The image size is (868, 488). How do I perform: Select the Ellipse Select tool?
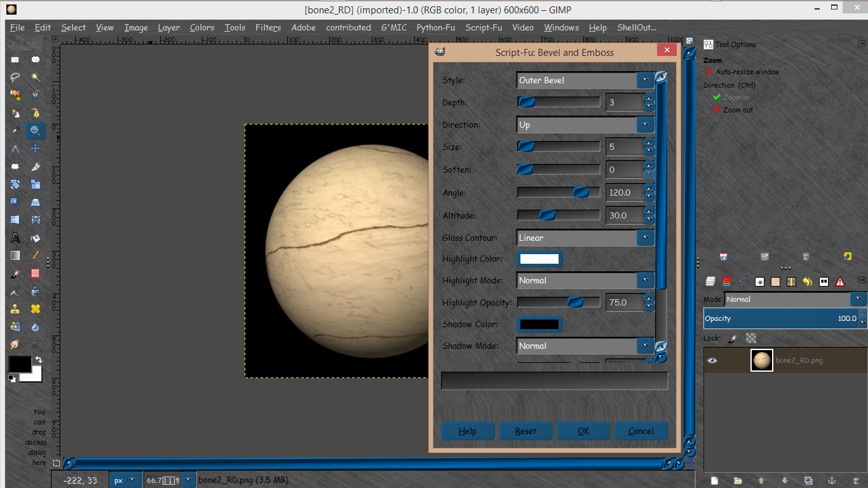click(36, 60)
